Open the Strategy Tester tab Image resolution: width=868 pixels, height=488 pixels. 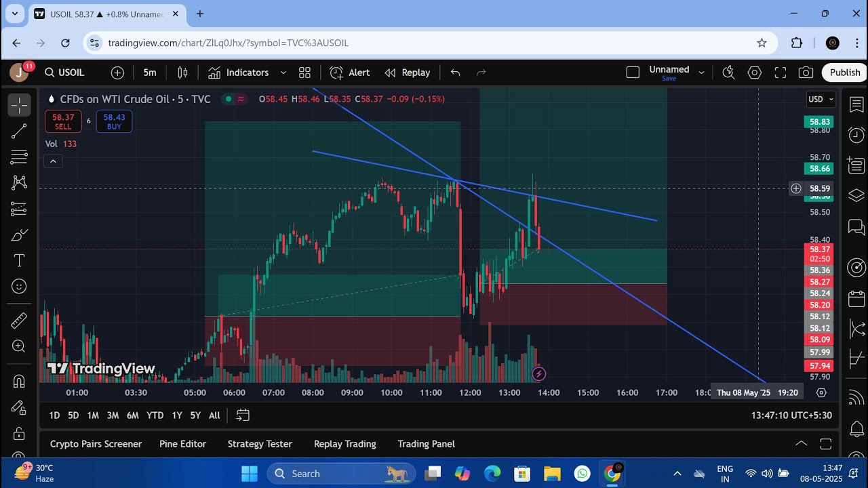coord(260,444)
